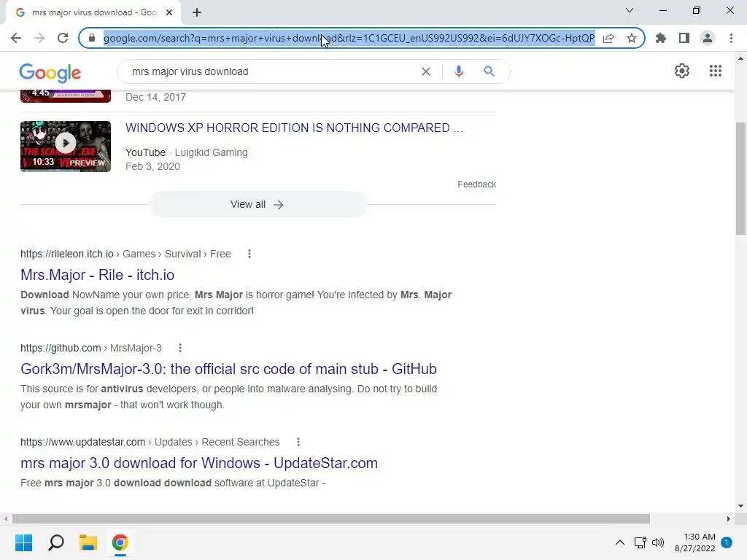Go back to the previous page
Screen dimensions: 747x560
[16, 38]
